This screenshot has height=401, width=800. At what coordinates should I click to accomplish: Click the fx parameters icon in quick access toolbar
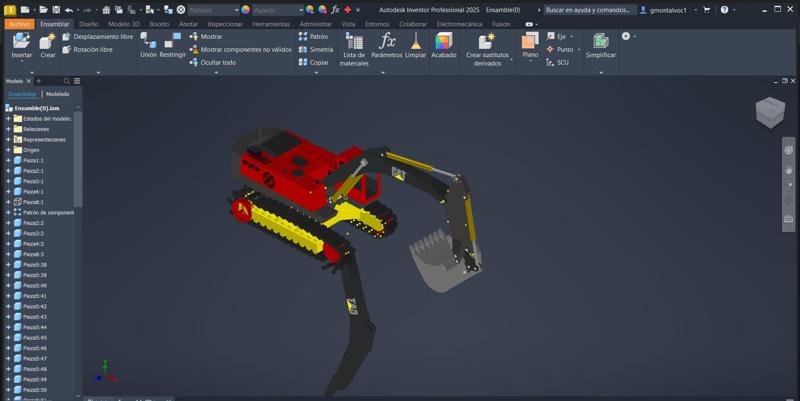tap(335, 10)
